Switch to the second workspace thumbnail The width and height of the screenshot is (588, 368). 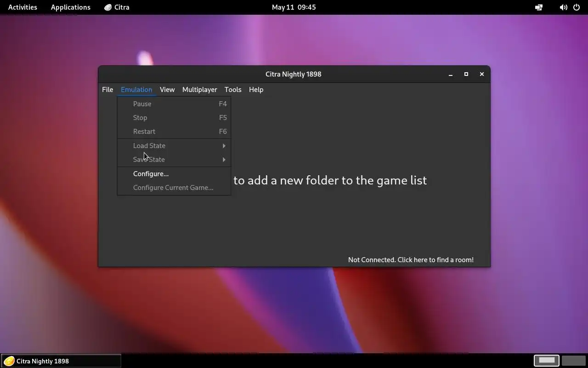pos(573,361)
